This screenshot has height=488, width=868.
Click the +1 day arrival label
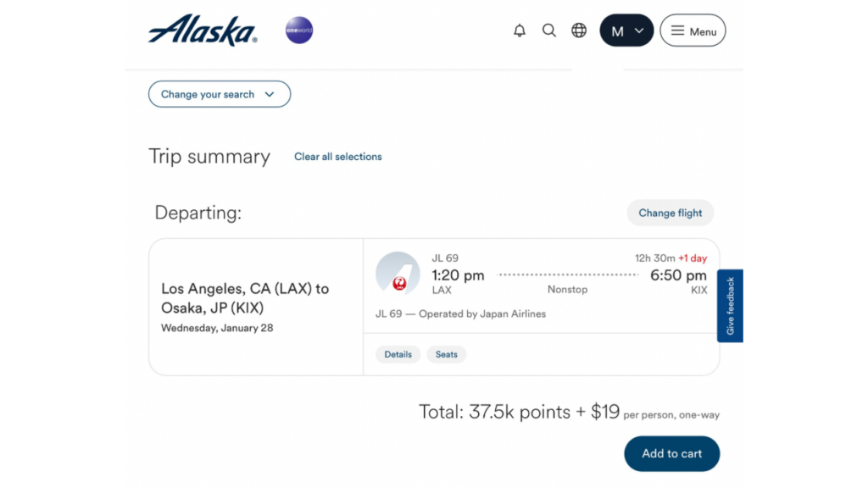[693, 258]
